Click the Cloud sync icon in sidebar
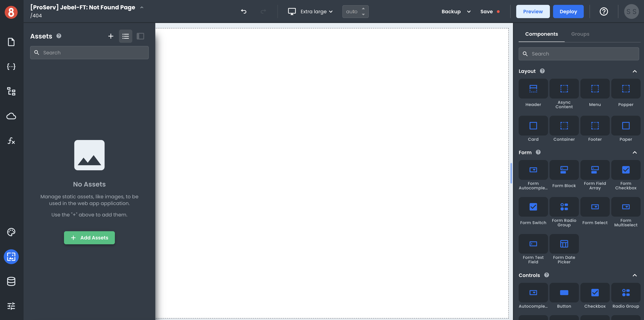Screen dimensions: 644x320 coord(11,116)
